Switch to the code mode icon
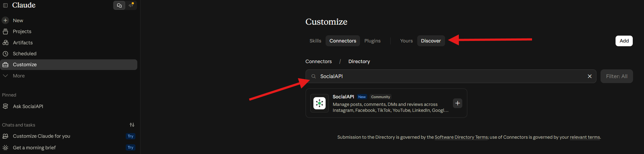644x154 pixels. click(x=131, y=5)
